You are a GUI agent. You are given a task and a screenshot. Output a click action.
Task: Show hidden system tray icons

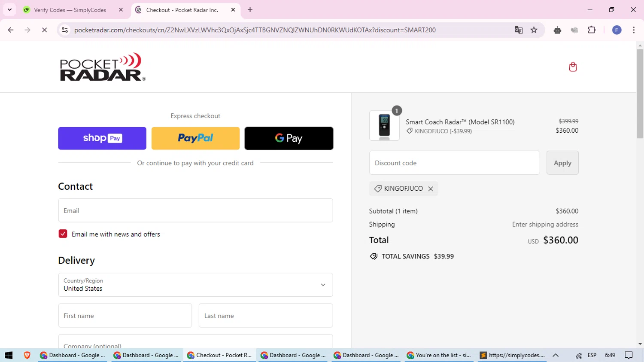point(556,355)
